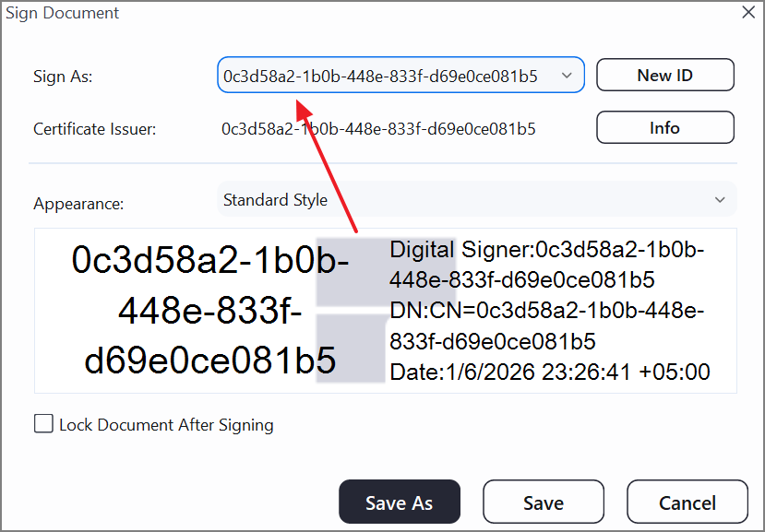Image resolution: width=765 pixels, height=532 pixels.
Task: Open the Sign As dropdown
Action: 400,75
